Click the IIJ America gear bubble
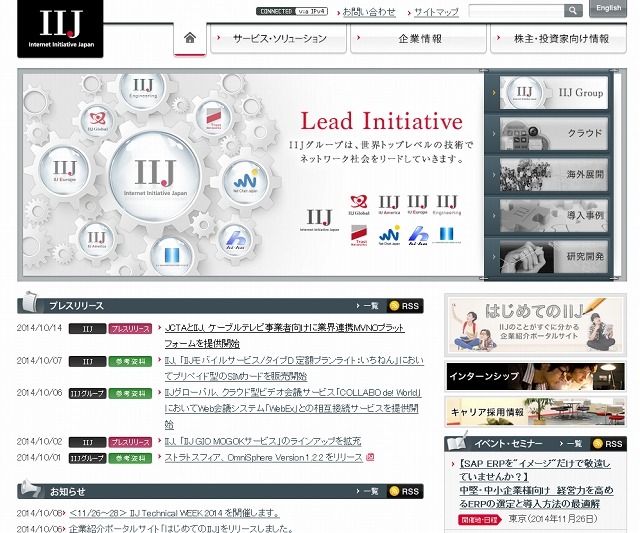This screenshot has width=640, height=533. point(96,239)
